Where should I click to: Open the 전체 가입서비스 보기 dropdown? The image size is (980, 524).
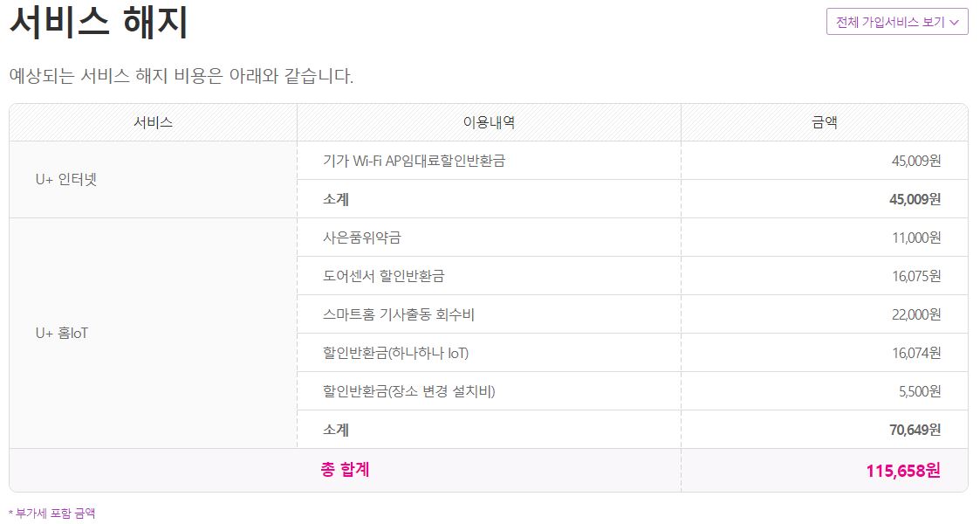pyautogui.click(x=897, y=22)
